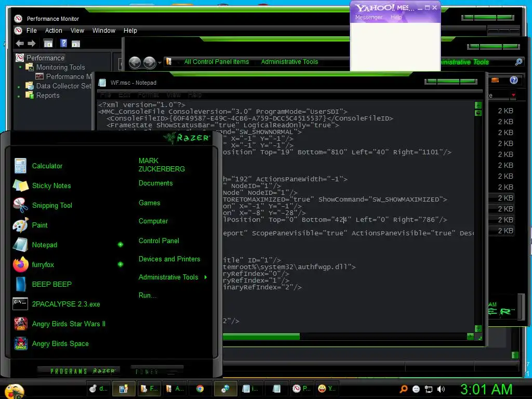The width and height of the screenshot is (532, 399).
Task: Open the View menu in Performance Monitor
Action: (77, 31)
